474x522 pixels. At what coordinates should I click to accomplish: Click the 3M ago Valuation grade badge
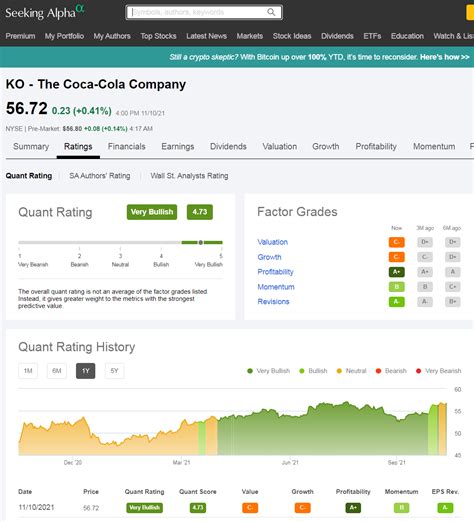pyautogui.click(x=425, y=242)
